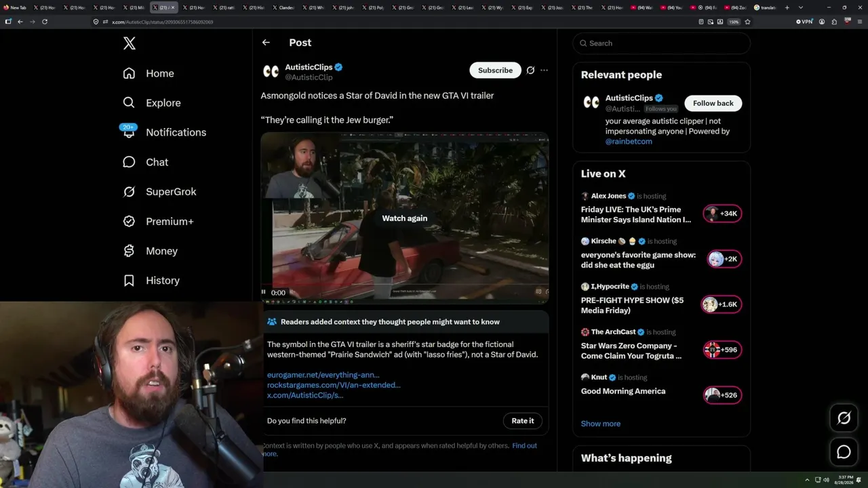This screenshot has height=488, width=868.
Task: Click the video progress bar
Action: pyautogui.click(x=405, y=285)
